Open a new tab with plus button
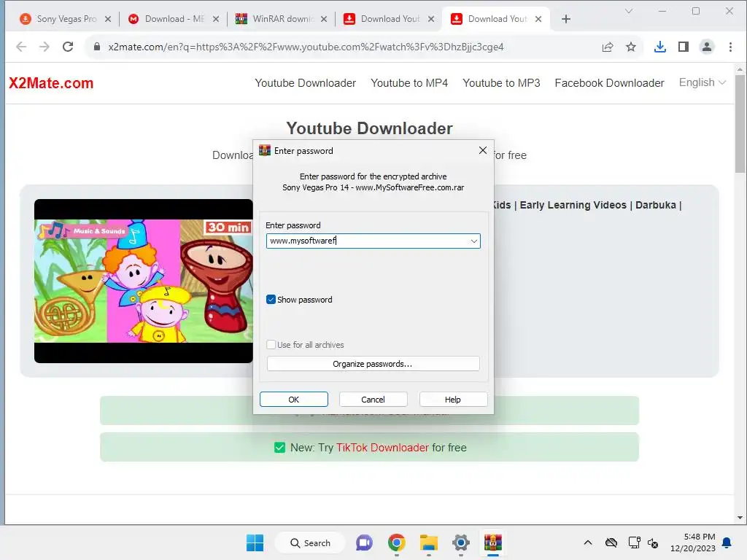 tap(566, 19)
